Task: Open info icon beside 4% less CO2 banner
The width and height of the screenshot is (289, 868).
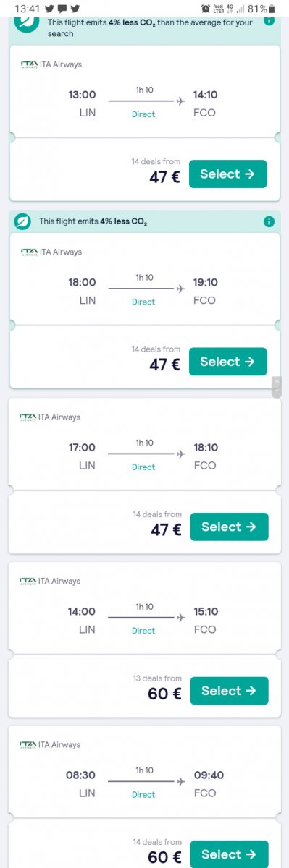Action: [x=269, y=221]
